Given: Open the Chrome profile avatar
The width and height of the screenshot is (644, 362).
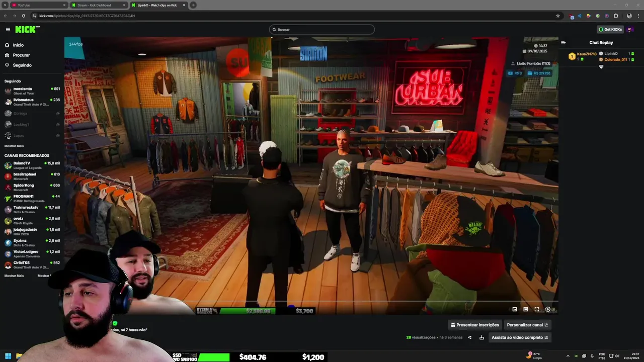Looking at the screenshot, I should coord(629,16).
